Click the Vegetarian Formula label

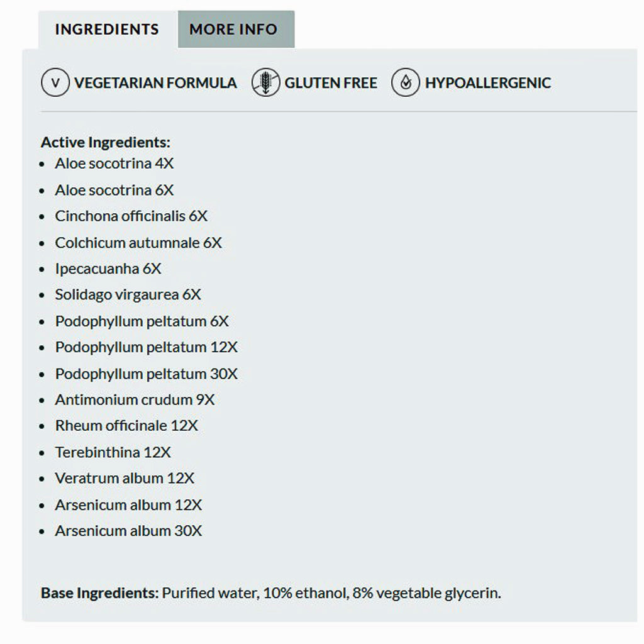point(155,83)
